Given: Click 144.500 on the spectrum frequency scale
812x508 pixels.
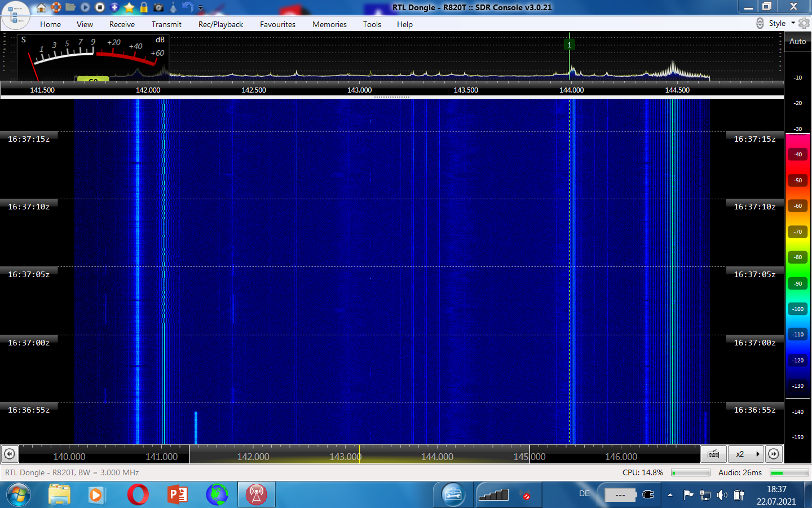Looking at the screenshot, I should point(677,90).
